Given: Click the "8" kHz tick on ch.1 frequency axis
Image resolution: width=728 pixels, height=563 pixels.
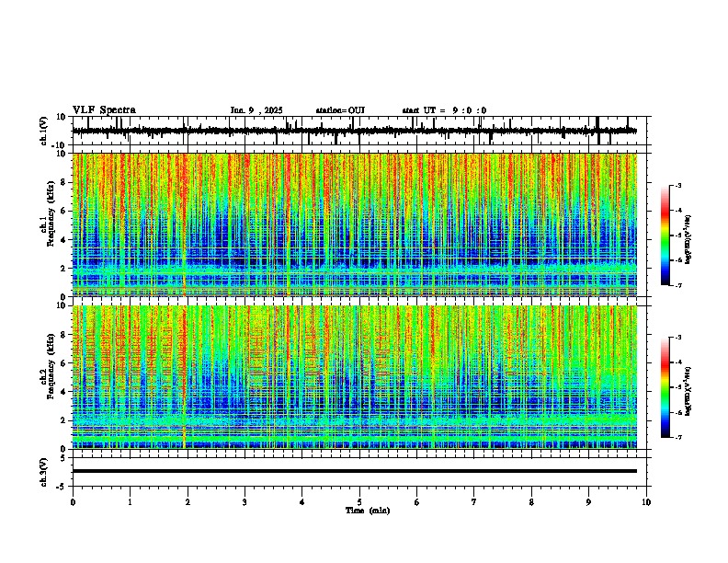Looking at the screenshot, I should coord(63,182).
